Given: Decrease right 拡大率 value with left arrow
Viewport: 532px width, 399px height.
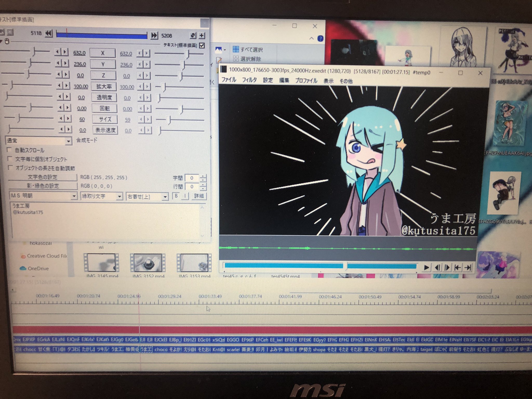Looking at the screenshot, I should (141, 87).
